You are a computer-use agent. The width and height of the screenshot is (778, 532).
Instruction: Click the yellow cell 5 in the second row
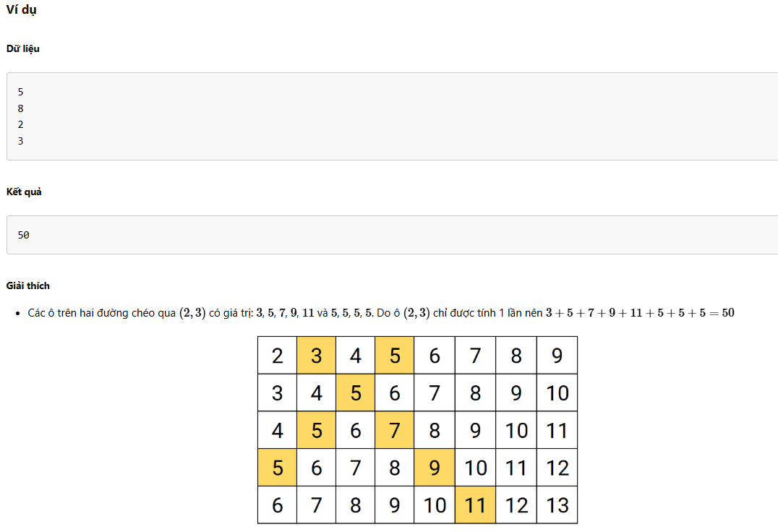click(355, 392)
